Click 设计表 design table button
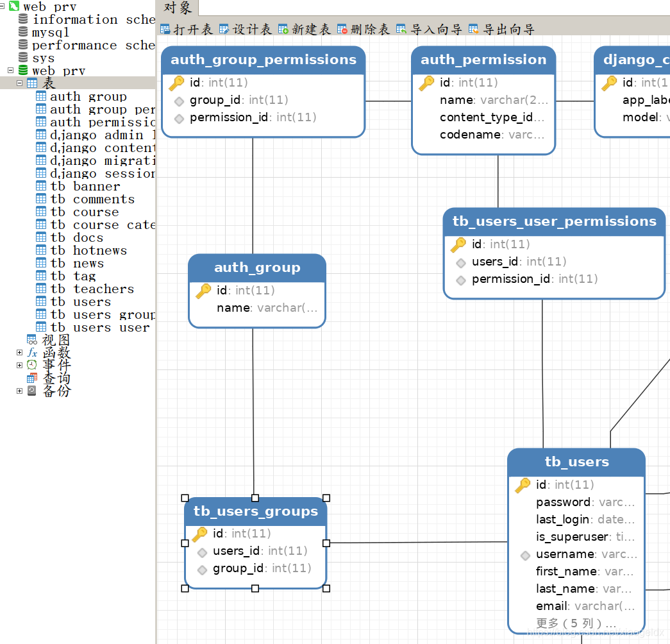 point(246,29)
